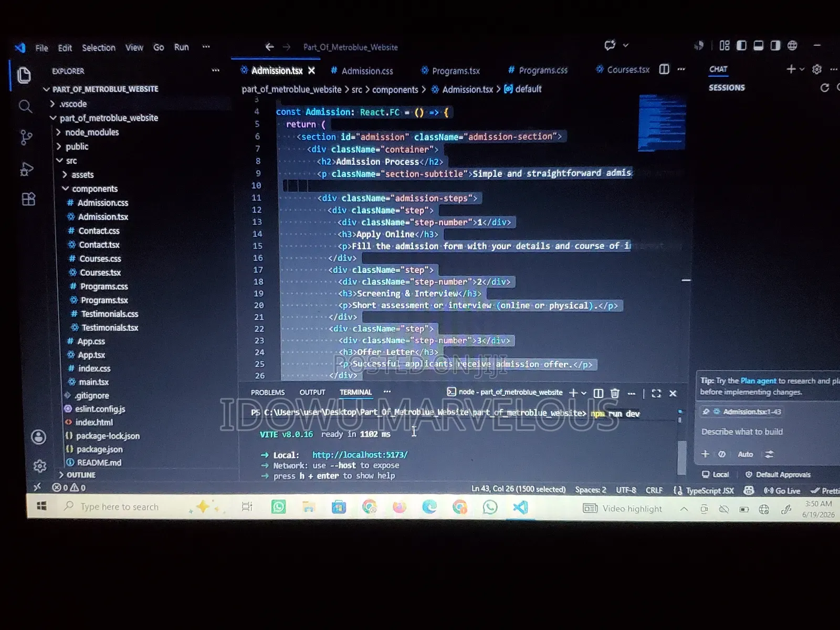
Task: Open the Auto model picker
Action: (x=745, y=455)
